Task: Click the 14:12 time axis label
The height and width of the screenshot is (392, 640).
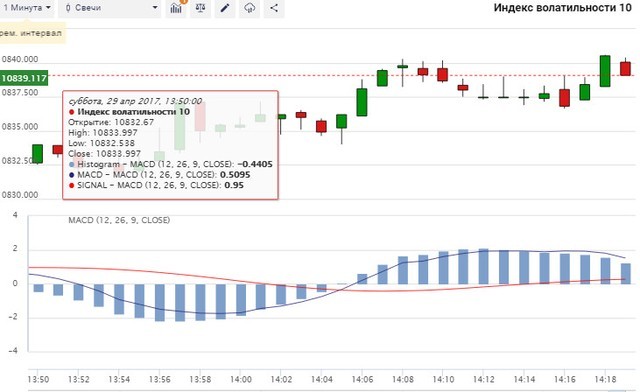Action: click(484, 379)
